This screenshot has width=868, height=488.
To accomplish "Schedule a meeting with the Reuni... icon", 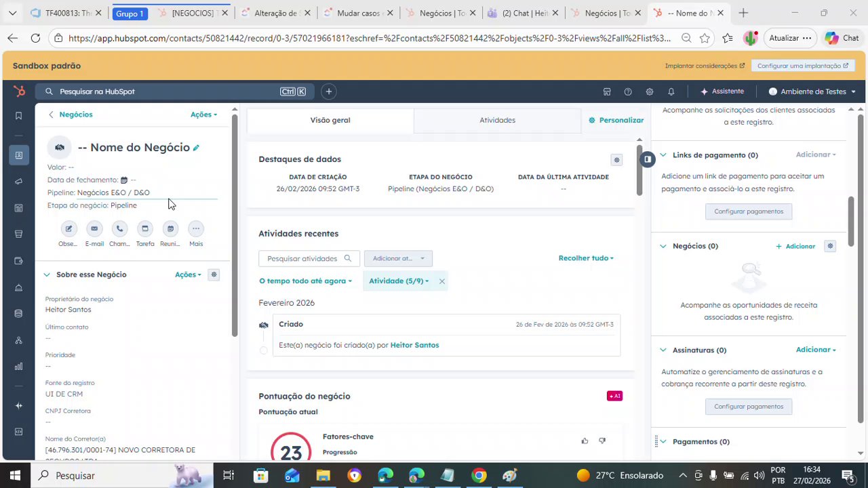I will pyautogui.click(x=170, y=229).
